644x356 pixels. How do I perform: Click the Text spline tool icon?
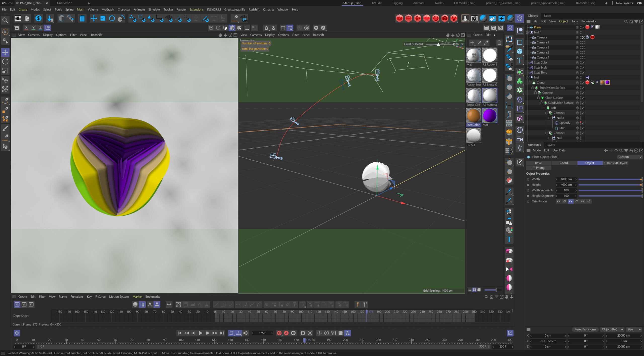[x=520, y=61]
